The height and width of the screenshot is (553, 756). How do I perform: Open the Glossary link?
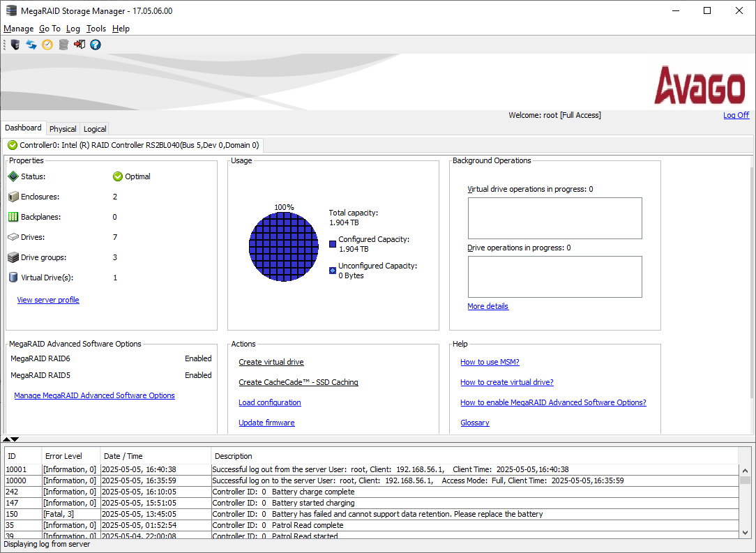(x=475, y=423)
